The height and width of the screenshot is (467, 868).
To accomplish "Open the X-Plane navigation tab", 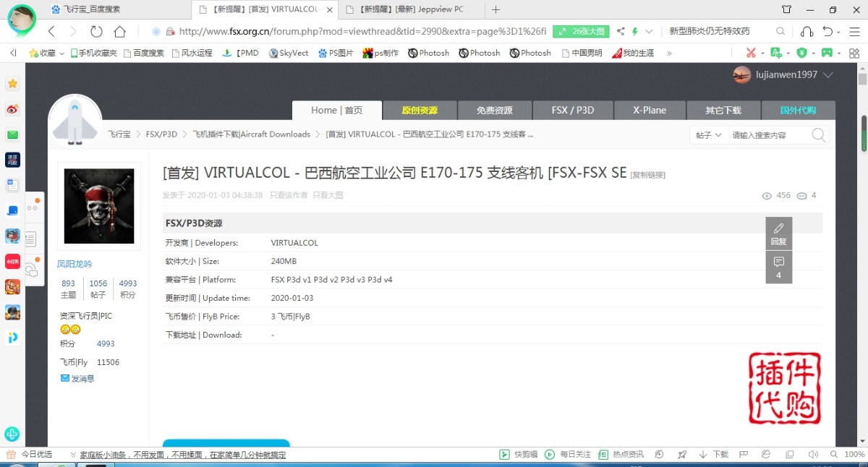I will click(x=650, y=111).
